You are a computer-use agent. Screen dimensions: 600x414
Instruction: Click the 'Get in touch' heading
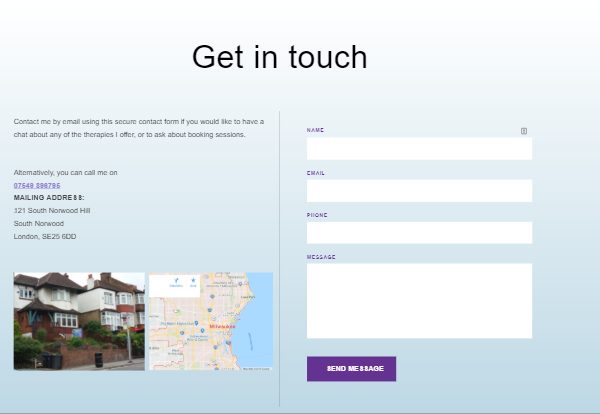coord(280,57)
